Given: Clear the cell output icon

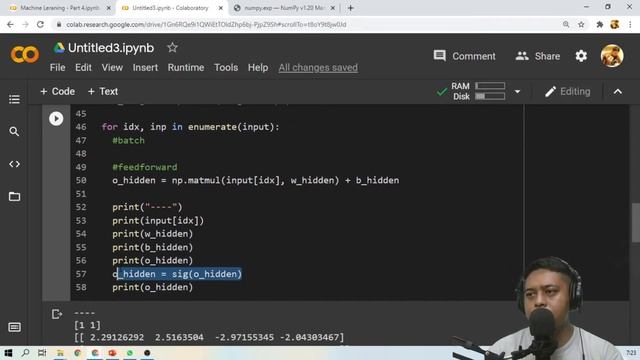Looking at the screenshot, I should (56, 314).
